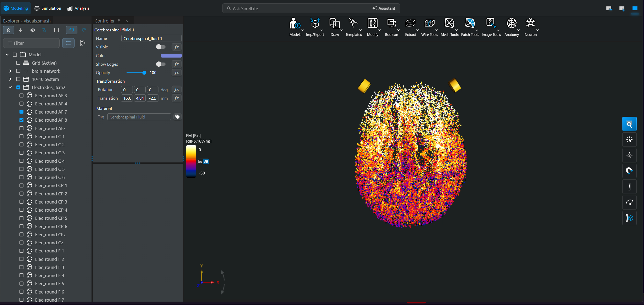This screenshot has height=305, width=644.
Task: Open the Models tool
Action: [295, 27]
